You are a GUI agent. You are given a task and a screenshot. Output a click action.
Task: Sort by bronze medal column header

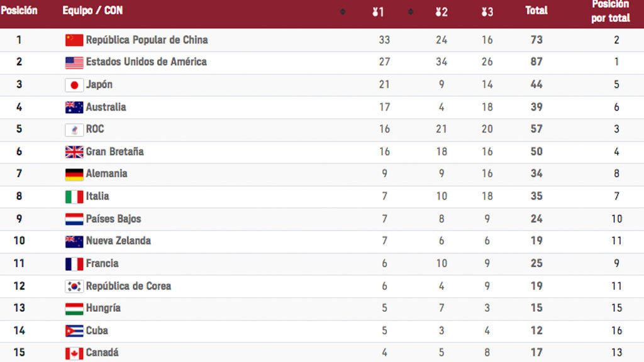point(487,12)
